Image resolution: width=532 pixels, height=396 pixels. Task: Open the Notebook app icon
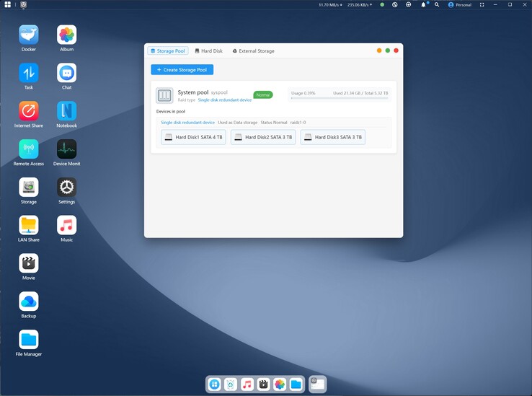point(66,111)
